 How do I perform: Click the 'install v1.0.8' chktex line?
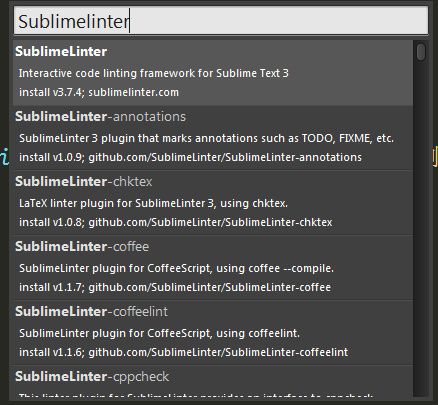coord(176,222)
